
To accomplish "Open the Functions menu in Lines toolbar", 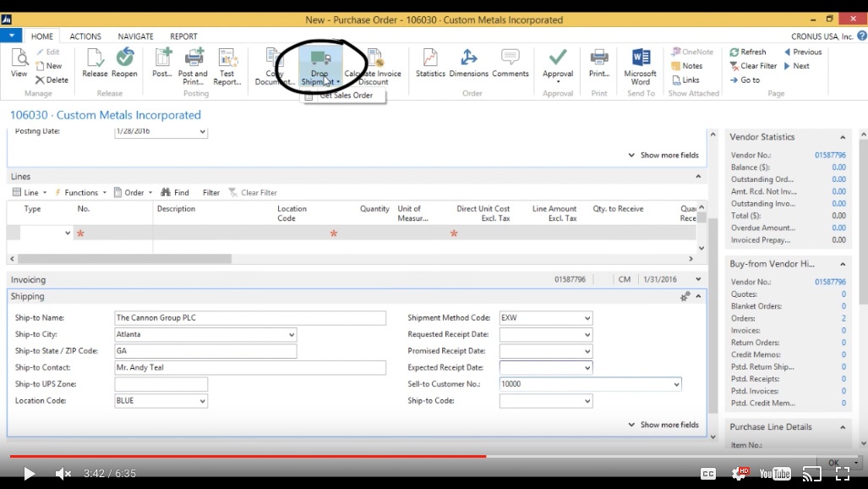I will click(80, 192).
